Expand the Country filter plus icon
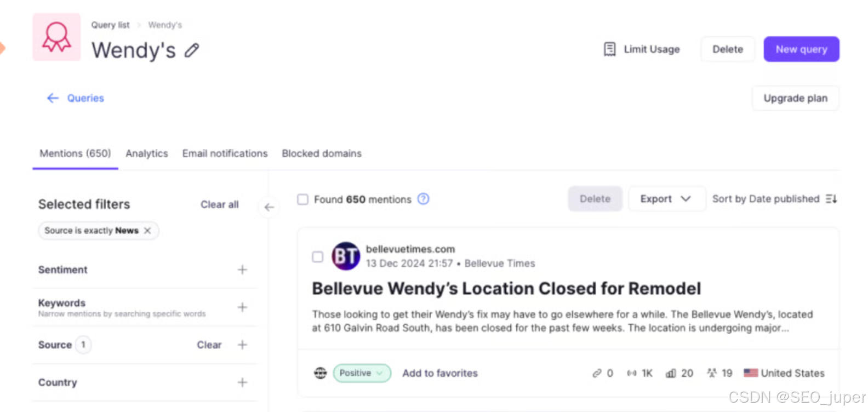868x412 pixels. click(x=242, y=382)
